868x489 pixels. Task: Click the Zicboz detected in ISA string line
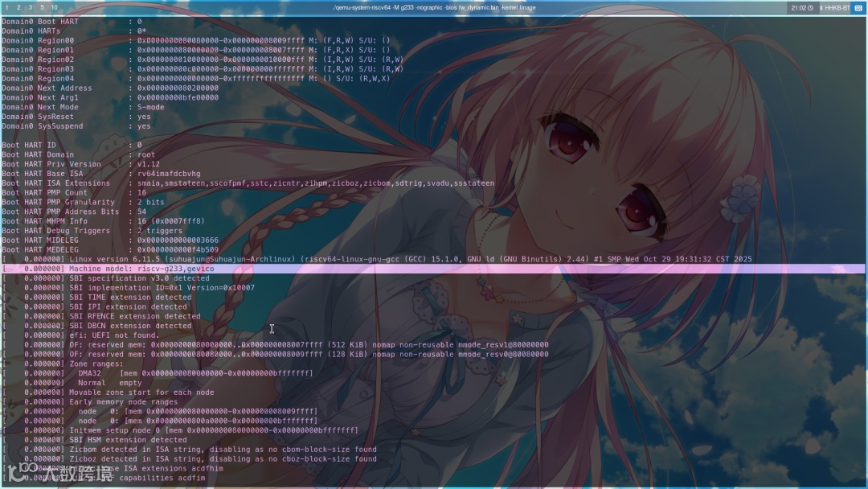click(x=190, y=458)
